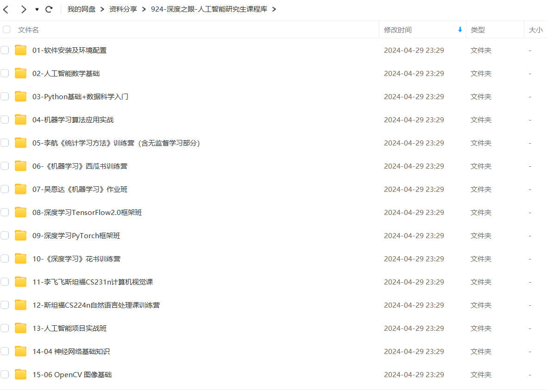Click folder icon of 05-李航《统计学习方法》训练营
This screenshot has height=392, width=547.
pos(20,143)
